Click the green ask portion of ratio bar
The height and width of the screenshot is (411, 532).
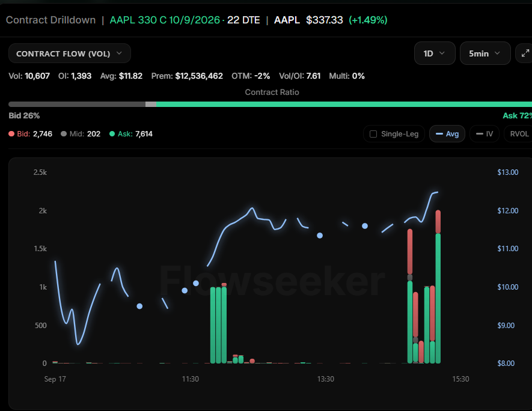coord(344,104)
